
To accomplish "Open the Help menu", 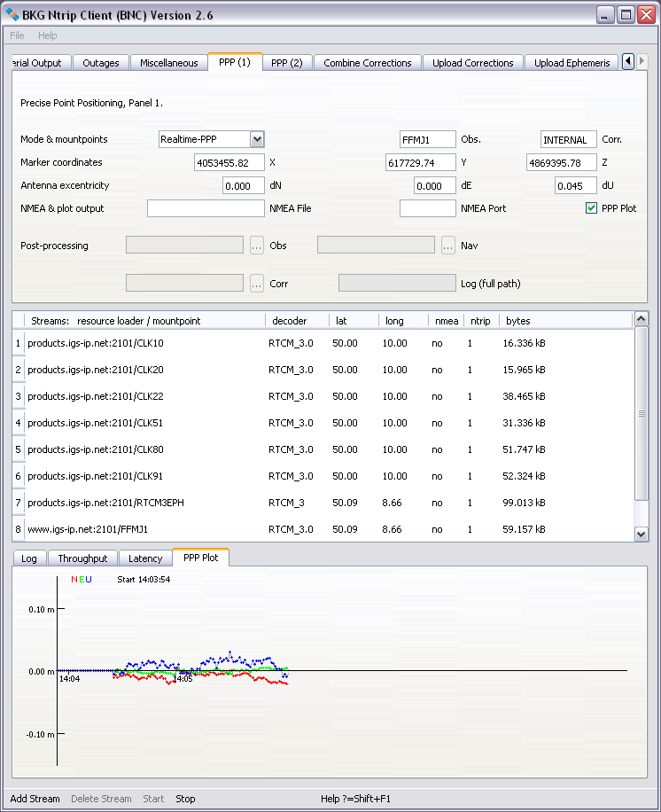I will [x=47, y=35].
